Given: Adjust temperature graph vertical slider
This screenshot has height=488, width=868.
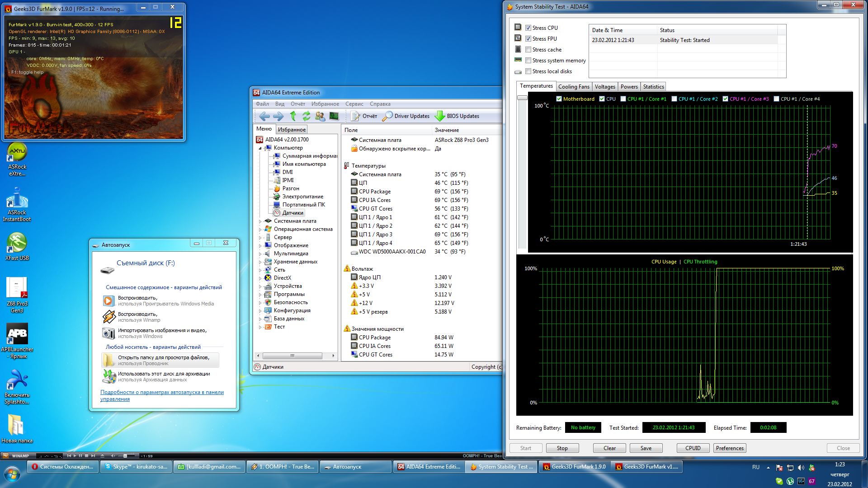Looking at the screenshot, I should point(522,98).
